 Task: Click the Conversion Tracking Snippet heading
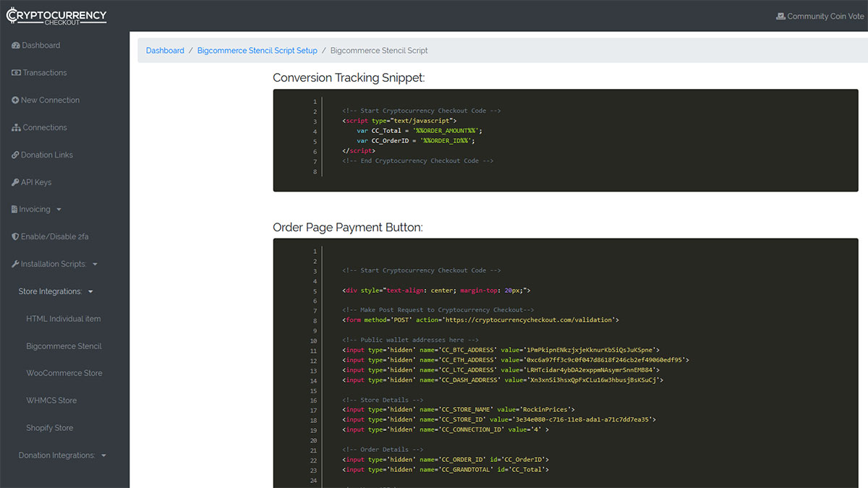click(349, 78)
